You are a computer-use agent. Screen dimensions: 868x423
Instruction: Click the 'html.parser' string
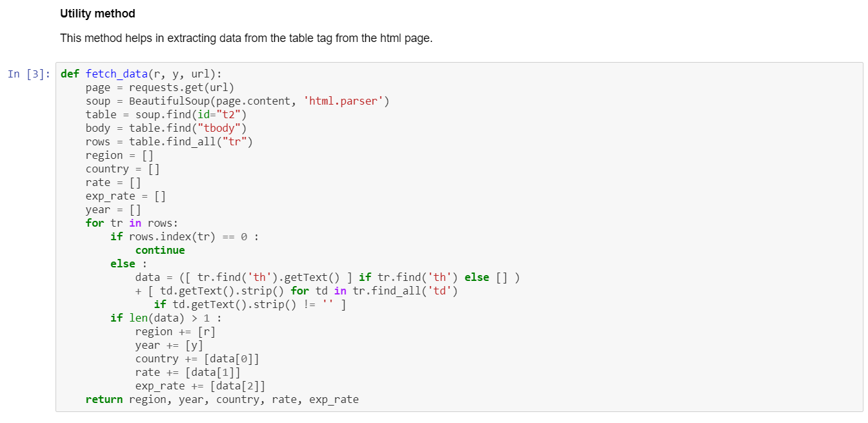[346, 101]
